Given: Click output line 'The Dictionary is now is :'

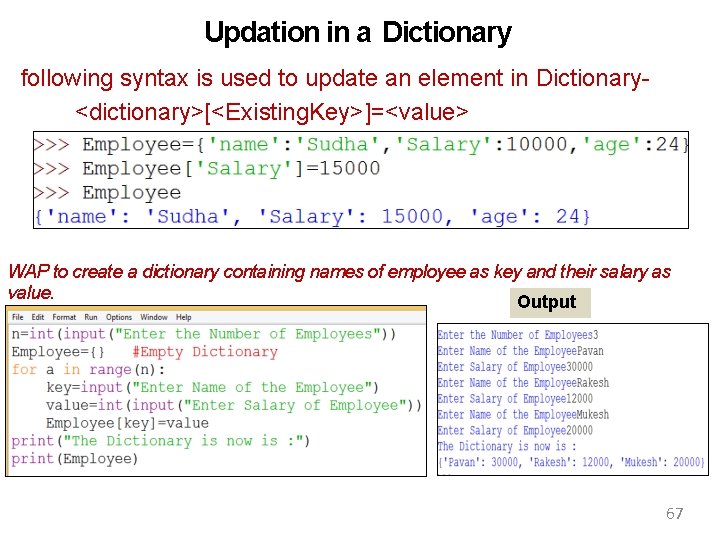Looking at the screenshot, I should pyautogui.click(x=507, y=446).
